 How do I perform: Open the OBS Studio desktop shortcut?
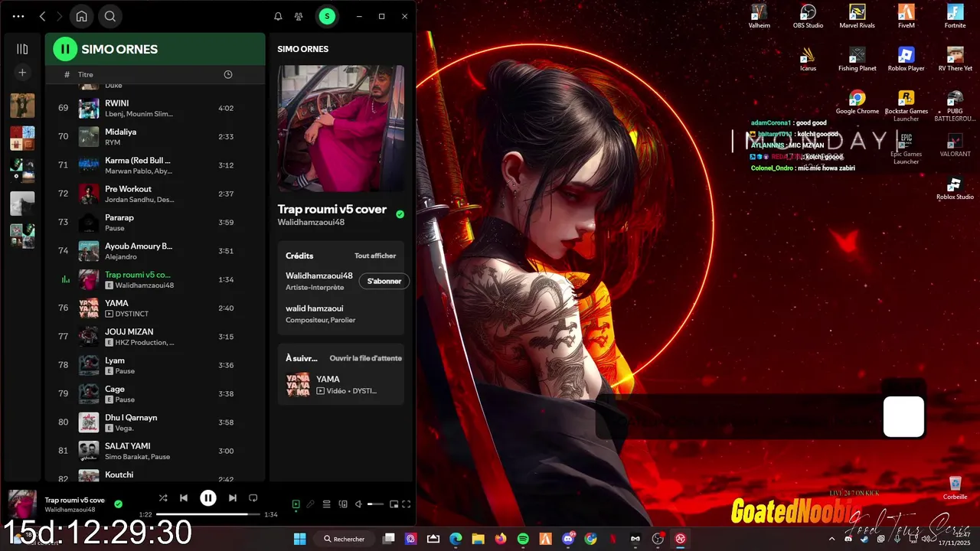point(808,16)
